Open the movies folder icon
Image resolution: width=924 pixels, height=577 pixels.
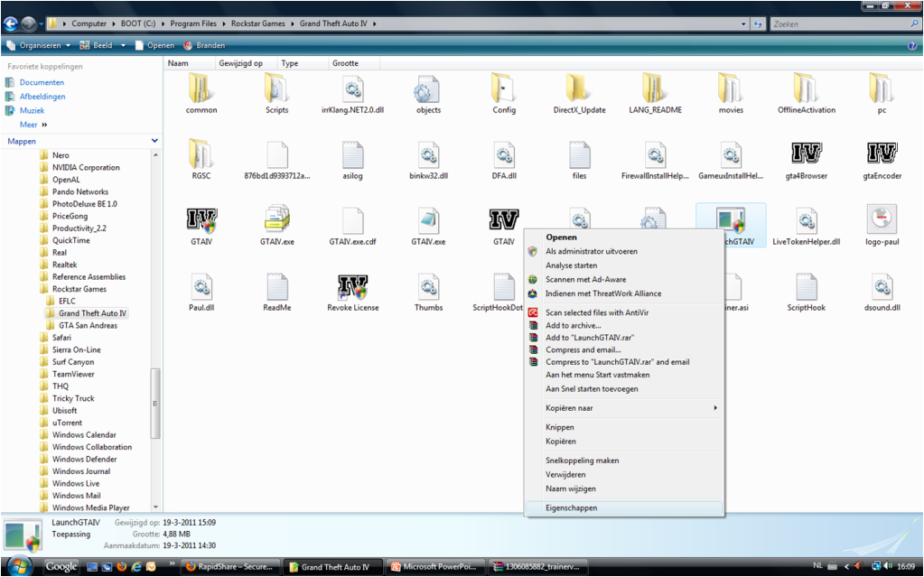click(731, 88)
